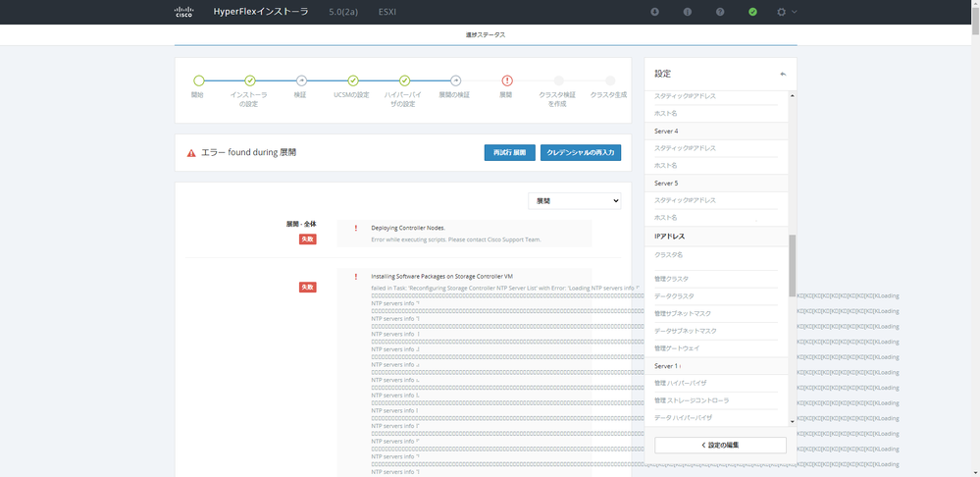Click the クラスタ検証を作成 step circle

click(559, 80)
